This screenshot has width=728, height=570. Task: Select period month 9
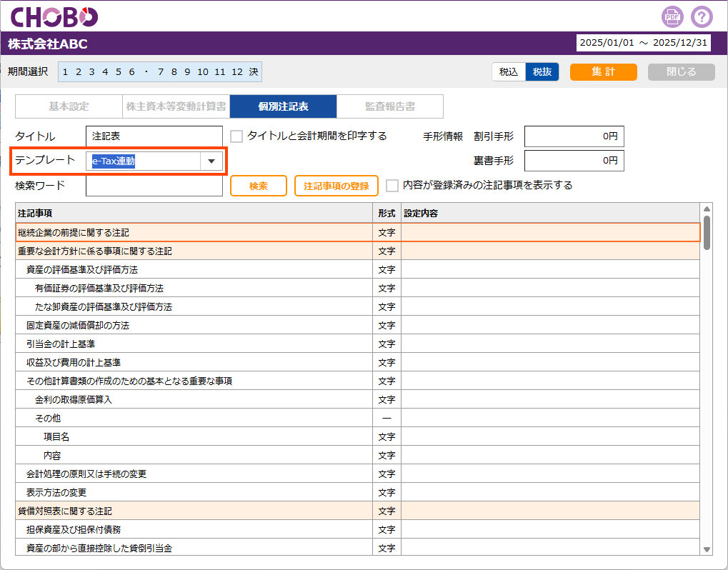point(187,72)
